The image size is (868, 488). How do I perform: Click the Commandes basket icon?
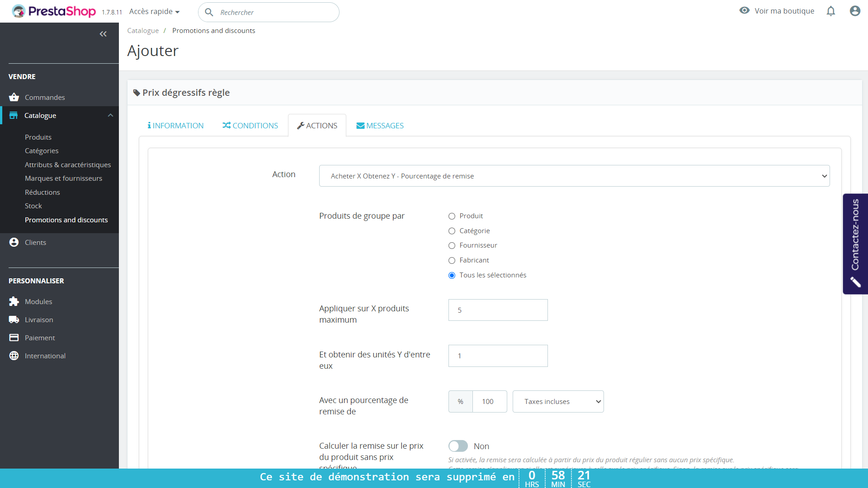(x=14, y=97)
